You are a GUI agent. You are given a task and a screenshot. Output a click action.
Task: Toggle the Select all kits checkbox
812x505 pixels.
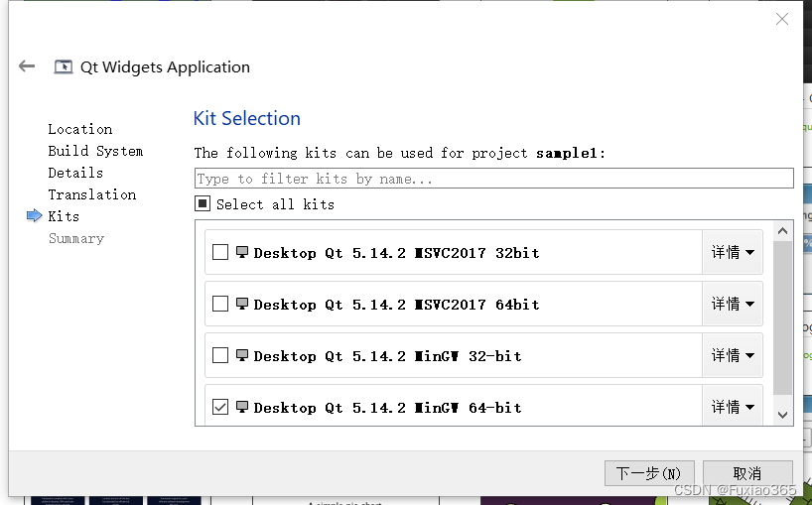(203, 203)
